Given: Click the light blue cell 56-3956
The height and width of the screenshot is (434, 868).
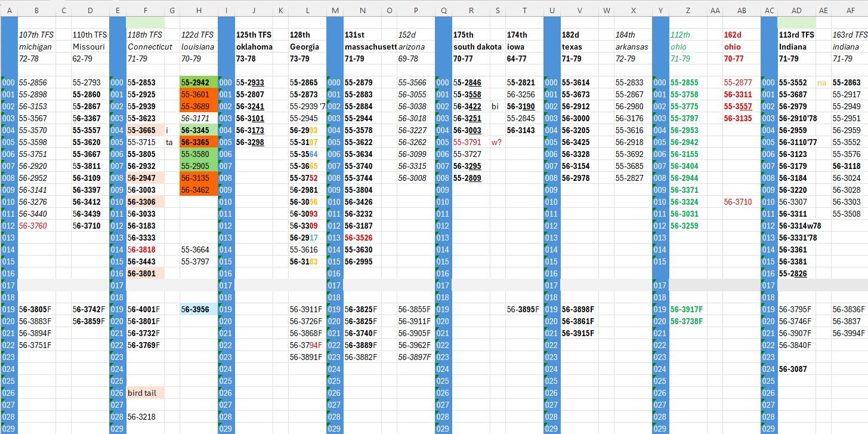Looking at the screenshot, I should 199,309.
